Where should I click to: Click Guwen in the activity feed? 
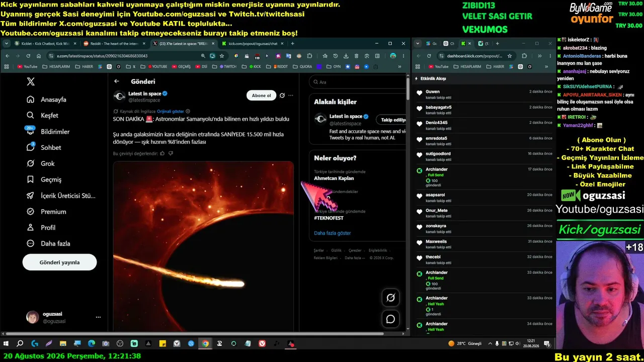click(x=433, y=92)
